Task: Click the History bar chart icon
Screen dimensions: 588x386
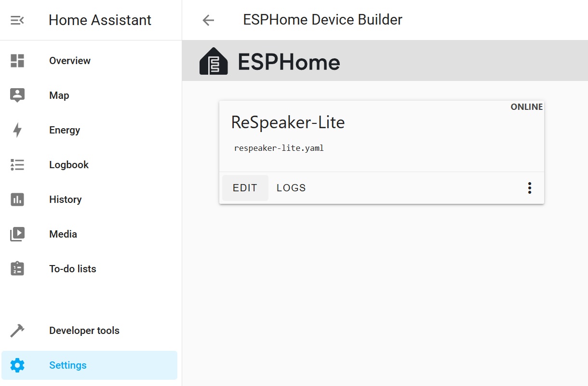Action: click(x=17, y=200)
